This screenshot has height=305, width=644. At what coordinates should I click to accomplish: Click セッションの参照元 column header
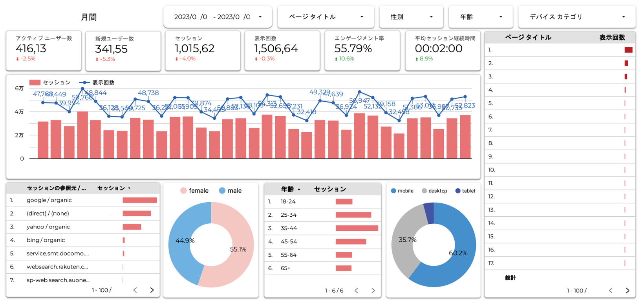coord(56,188)
